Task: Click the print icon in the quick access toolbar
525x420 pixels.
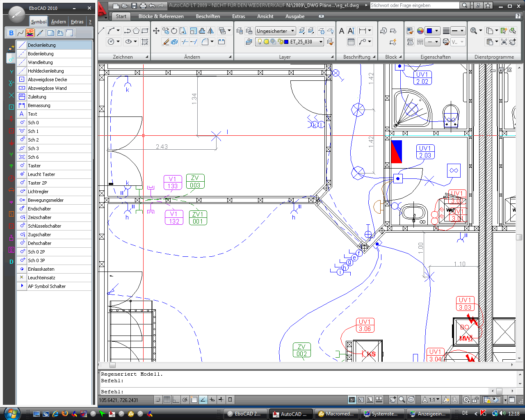Action: click(x=143, y=6)
